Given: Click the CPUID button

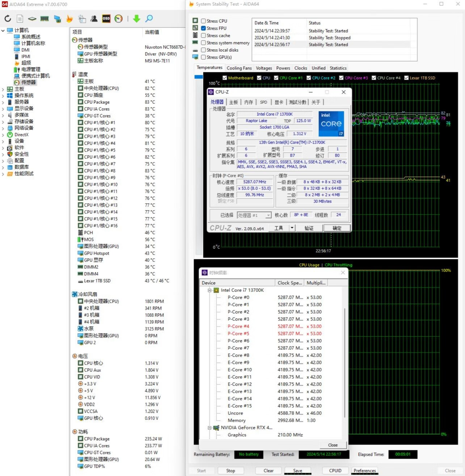Looking at the screenshot, I should pyautogui.click(x=335, y=471).
